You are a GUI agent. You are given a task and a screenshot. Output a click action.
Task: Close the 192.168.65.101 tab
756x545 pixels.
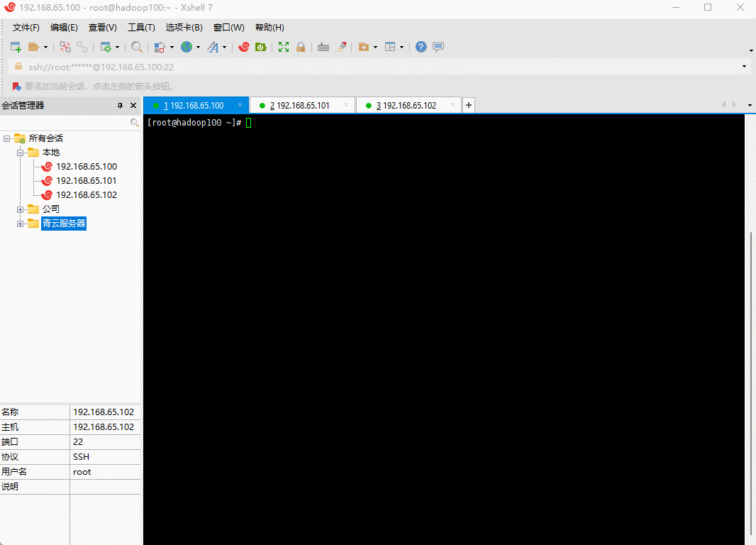[346, 104]
